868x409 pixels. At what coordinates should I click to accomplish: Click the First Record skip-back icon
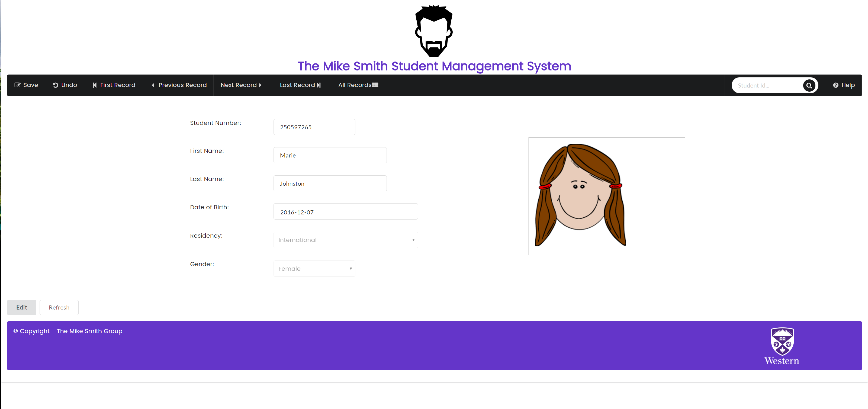coord(95,85)
